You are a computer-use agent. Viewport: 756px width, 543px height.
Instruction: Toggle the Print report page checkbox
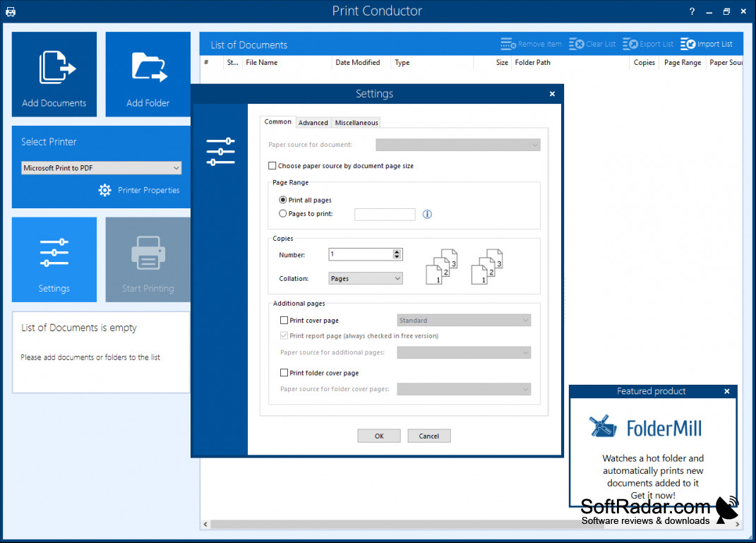(284, 335)
